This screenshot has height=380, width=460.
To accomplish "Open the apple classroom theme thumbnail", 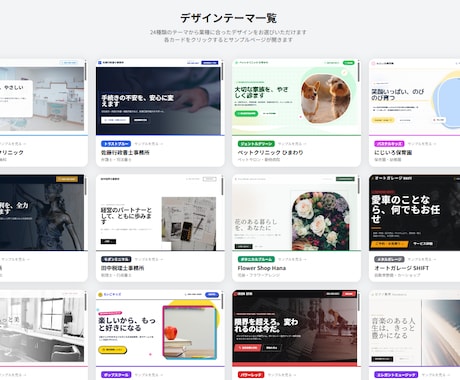I will click(x=160, y=328).
